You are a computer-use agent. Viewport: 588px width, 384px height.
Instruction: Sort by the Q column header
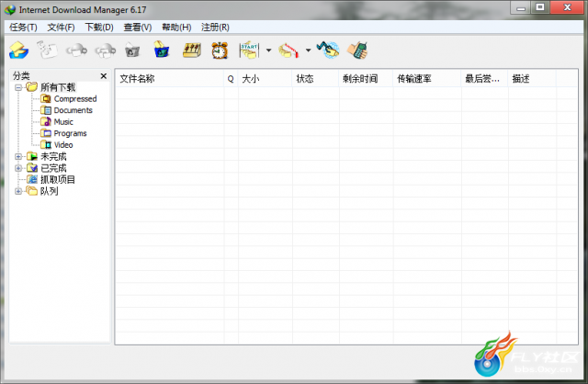point(231,79)
